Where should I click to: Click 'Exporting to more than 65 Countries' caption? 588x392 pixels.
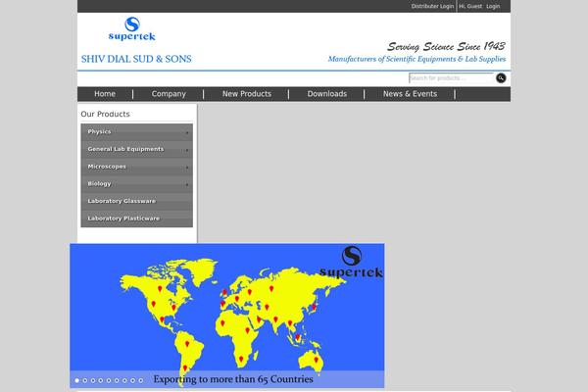point(233,379)
